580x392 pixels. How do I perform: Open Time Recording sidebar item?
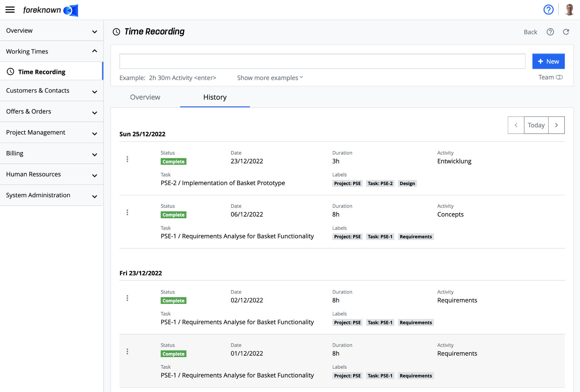pos(52,71)
